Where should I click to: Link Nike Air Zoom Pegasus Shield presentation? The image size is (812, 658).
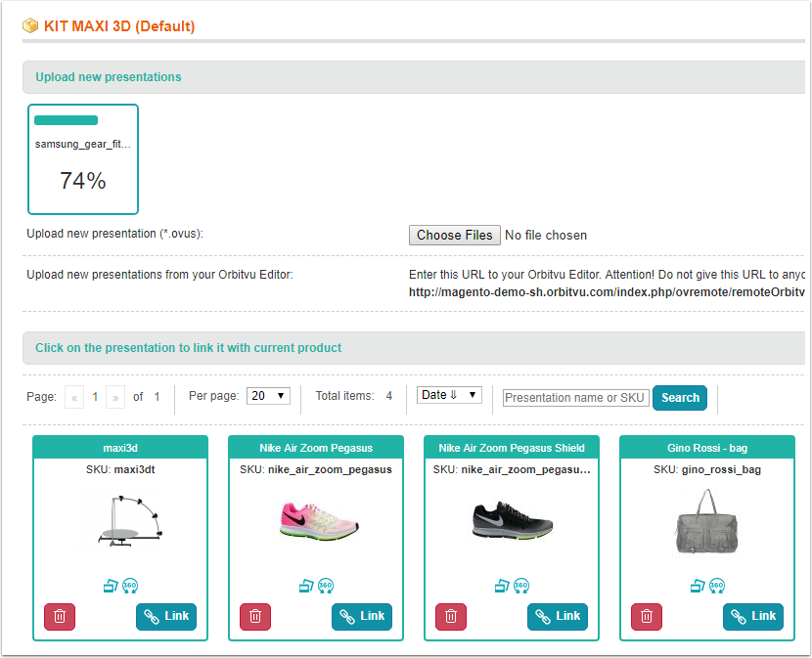(558, 617)
